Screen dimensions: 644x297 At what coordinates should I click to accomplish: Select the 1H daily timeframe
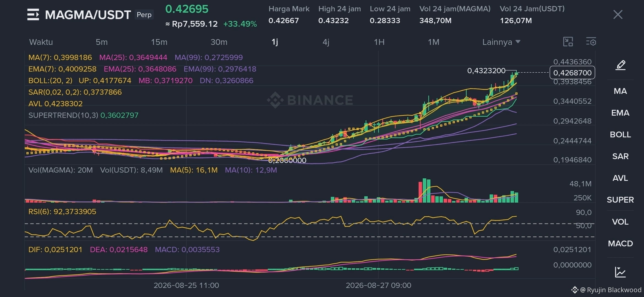tap(379, 42)
